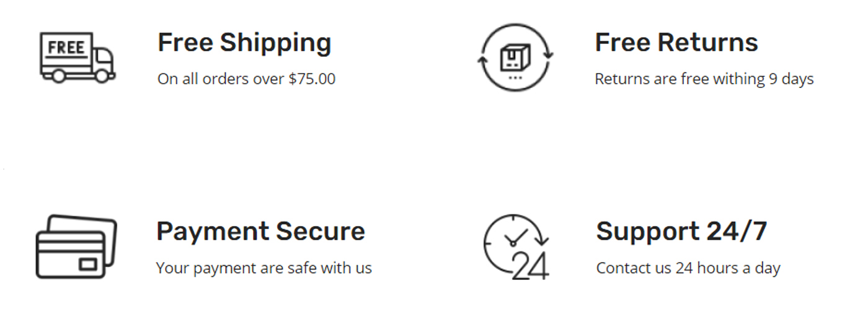The height and width of the screenshot is (319, 868).
Task: Select the Support 24/7 heading
Action: [x=681, y=231]
